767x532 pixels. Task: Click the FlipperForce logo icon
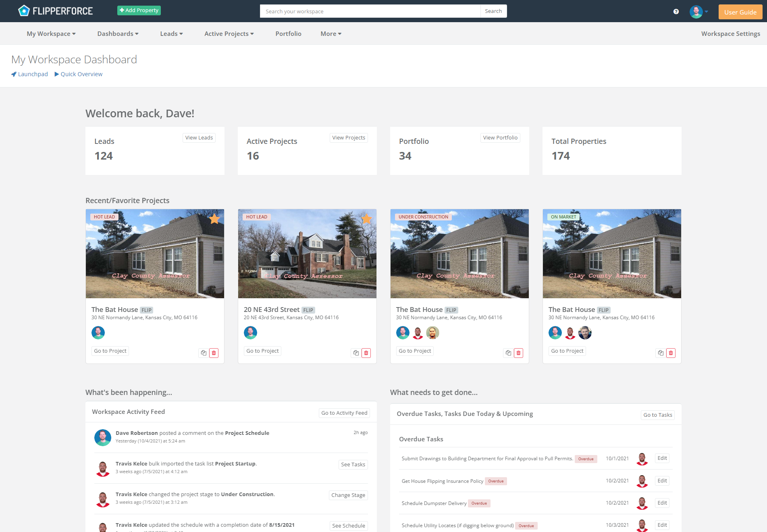tap(24, 10)
